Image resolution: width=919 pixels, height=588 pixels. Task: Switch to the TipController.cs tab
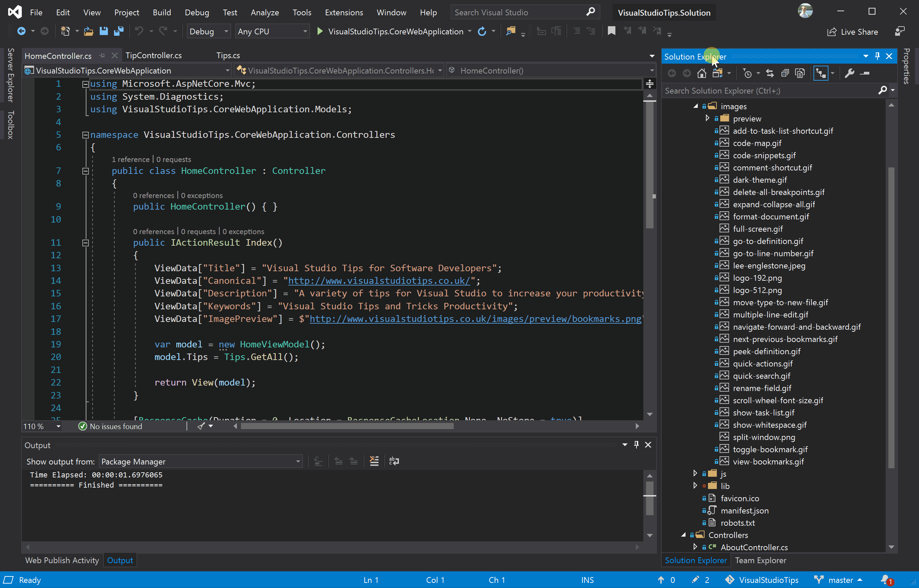pos(154,55)
